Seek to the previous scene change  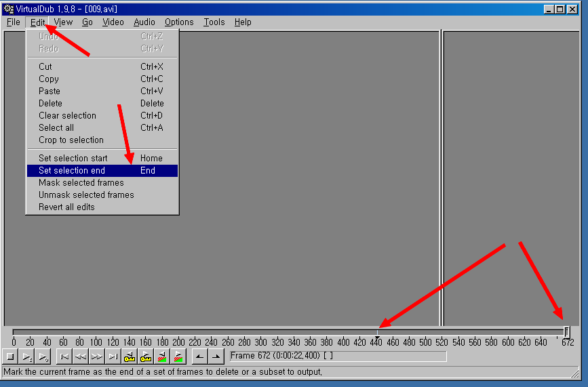(x=162, y=357)
